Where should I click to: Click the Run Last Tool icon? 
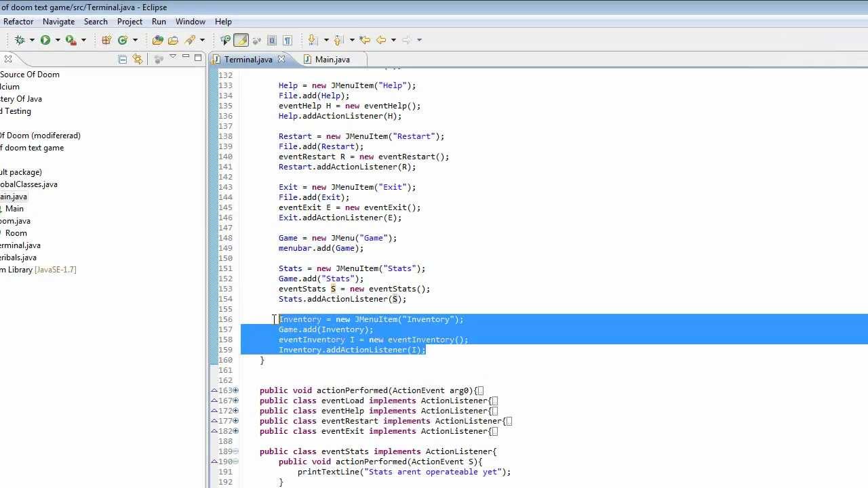(71, 40)
